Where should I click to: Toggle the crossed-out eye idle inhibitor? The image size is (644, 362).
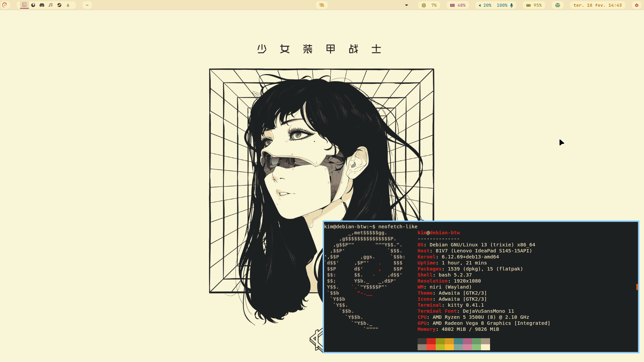tap(322, 5)
